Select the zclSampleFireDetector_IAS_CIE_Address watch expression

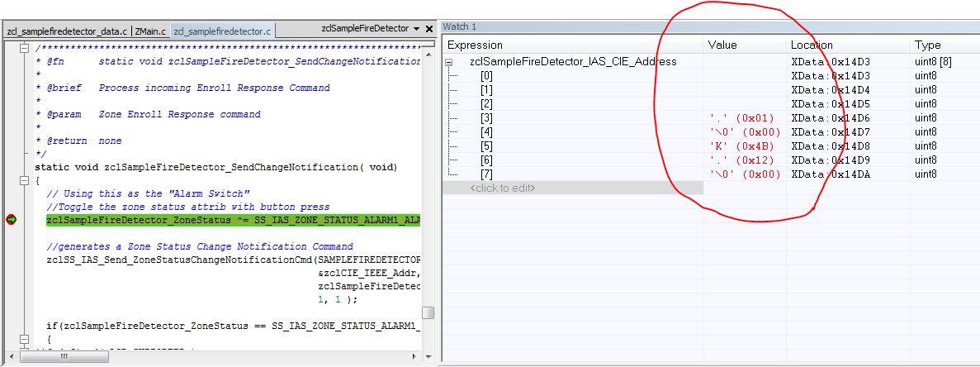pyautogui.click(x=573, y=62)
